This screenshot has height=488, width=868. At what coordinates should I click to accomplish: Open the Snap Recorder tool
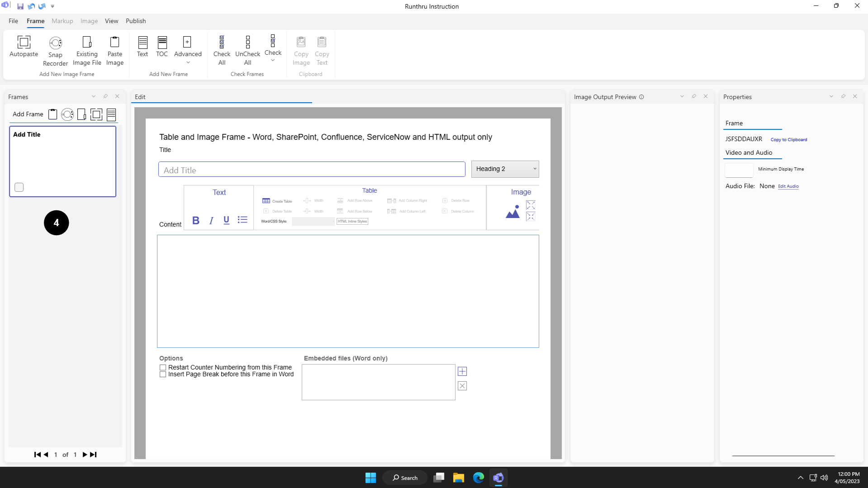tap(55, 43)
